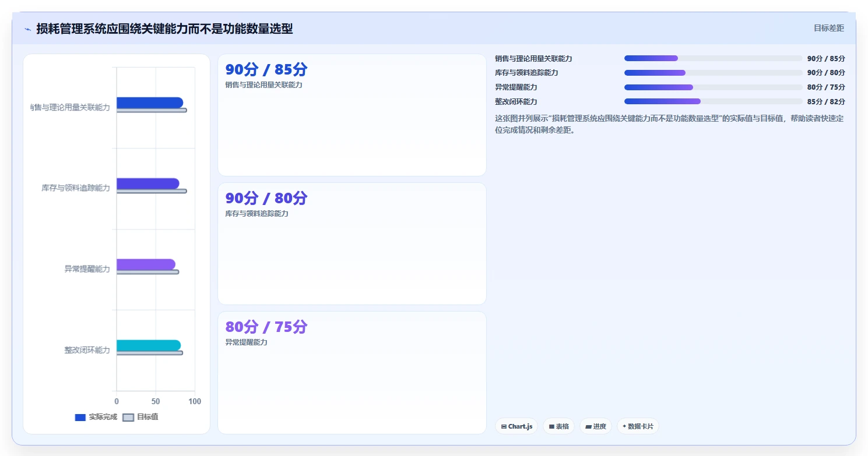
Task: Click the gray target bar for 库存与领料追踪能力
Action: (152, 191)
